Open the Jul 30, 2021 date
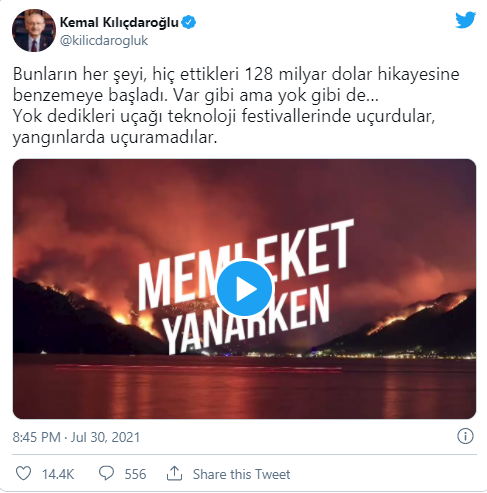The image size is (487, 493). 105,437
